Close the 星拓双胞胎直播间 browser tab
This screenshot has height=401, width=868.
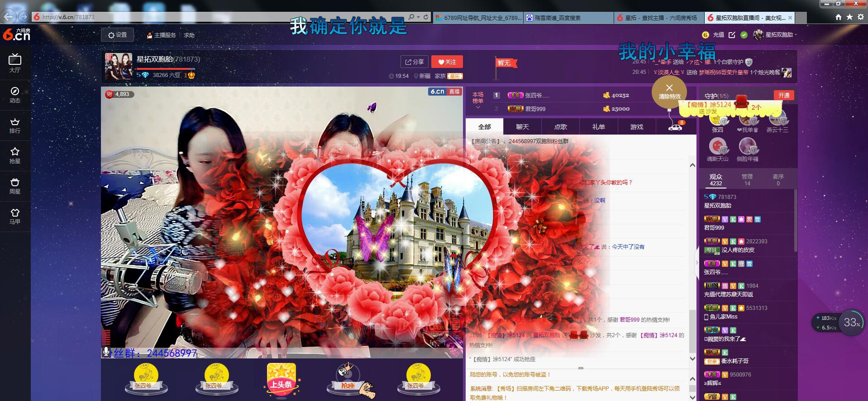790,18
